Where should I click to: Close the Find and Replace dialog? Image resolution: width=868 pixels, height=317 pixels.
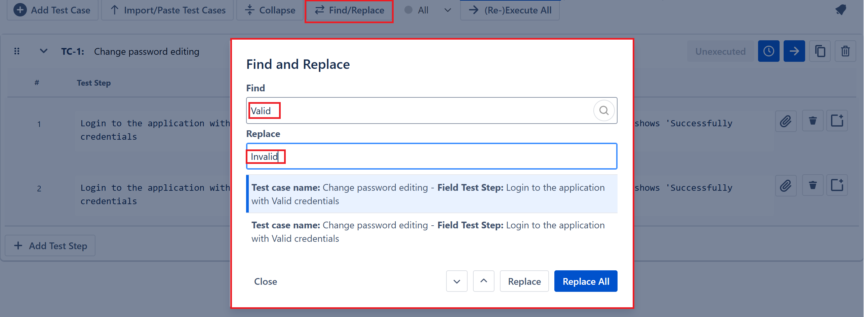pyautogui.click(x=265, y=281)
